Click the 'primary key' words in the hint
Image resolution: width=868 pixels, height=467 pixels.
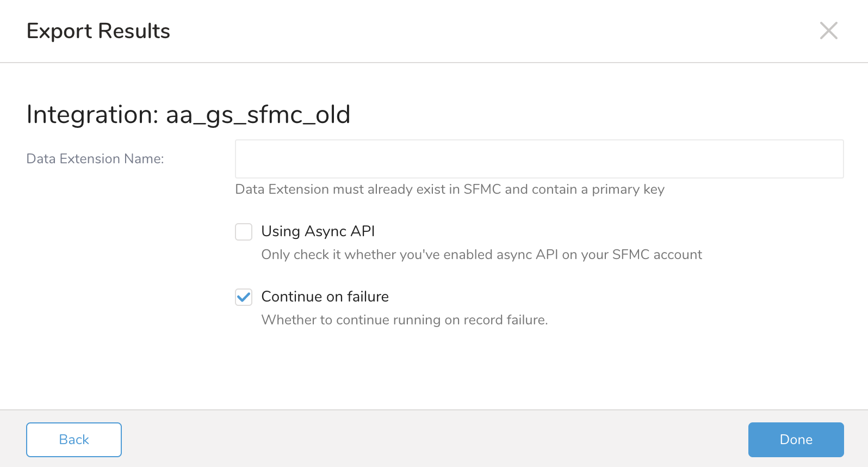tap(628, 189)
